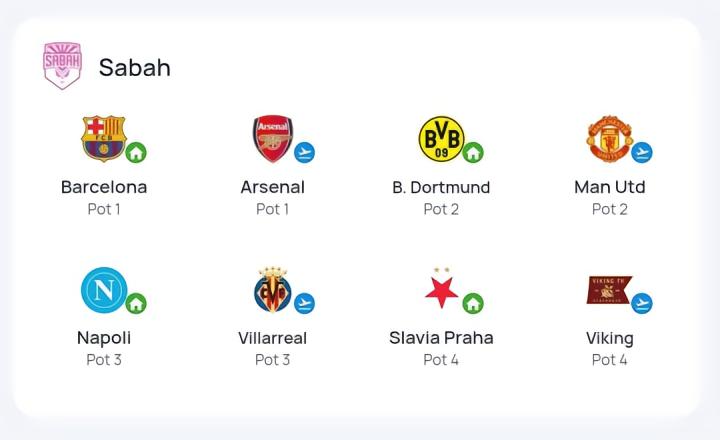Select the Pot 4 label under Viking
Viewport: 720px width, 440px height.
(609, 360)
